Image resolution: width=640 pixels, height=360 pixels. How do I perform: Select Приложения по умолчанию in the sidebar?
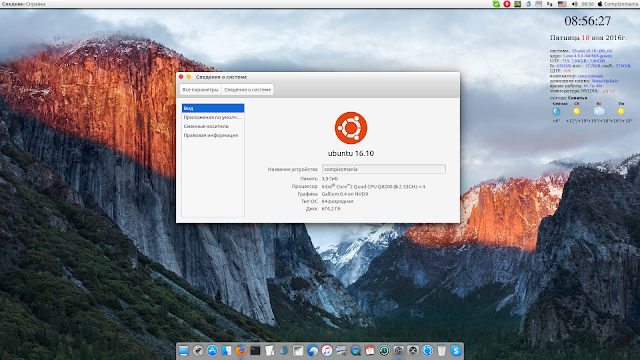[x=213, y=117]
